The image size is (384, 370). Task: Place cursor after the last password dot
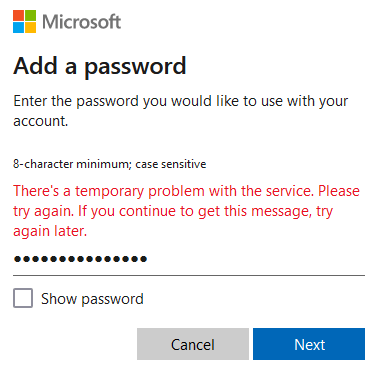(x=148, y=259)
